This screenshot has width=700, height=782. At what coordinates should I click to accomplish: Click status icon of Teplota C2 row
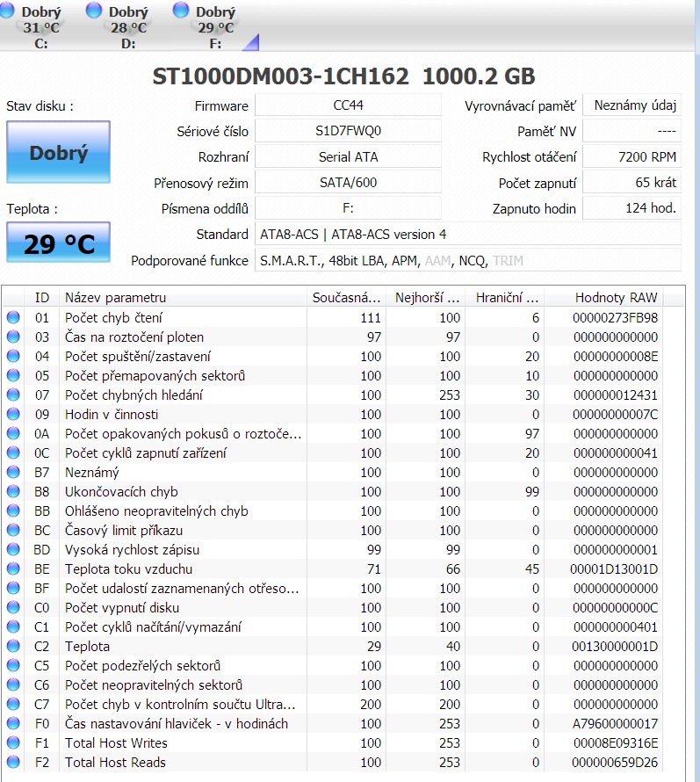(x=13, y=646)
